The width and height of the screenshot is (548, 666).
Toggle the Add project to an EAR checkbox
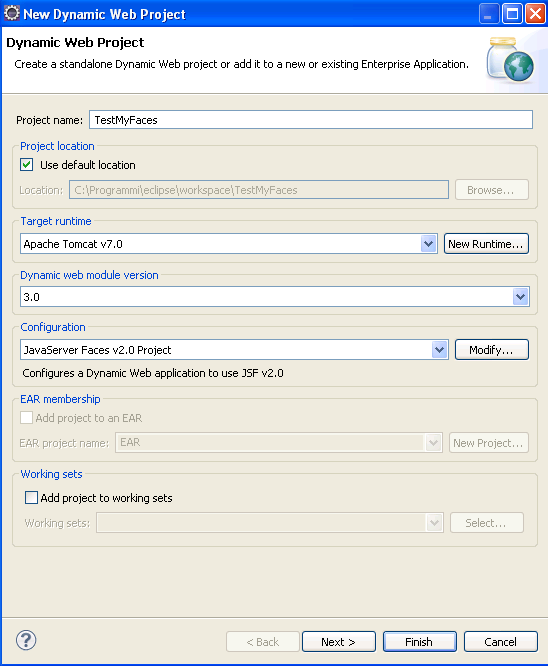(x=26, y=418)
